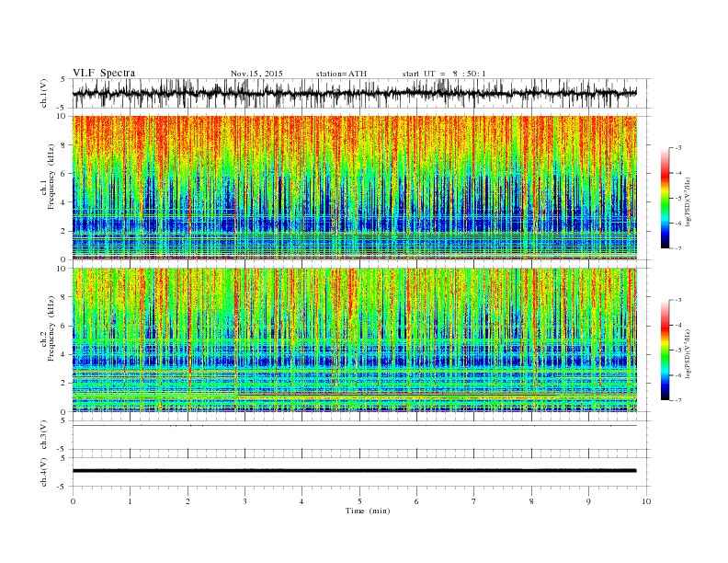
Task: Click the color bar beside the ch.1 spectrogram
Action: (x=665, y=198)
